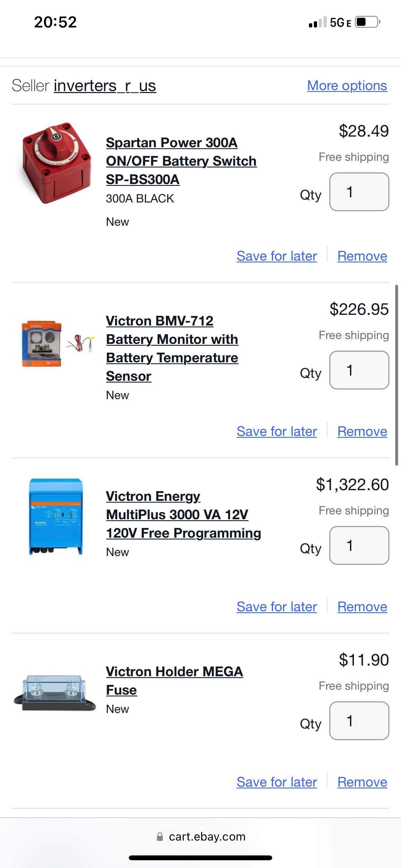Edit quantity for Victron Holder MEGA Fuse
The height and width of the screenshot is (868, 401).
coord(359,720)
